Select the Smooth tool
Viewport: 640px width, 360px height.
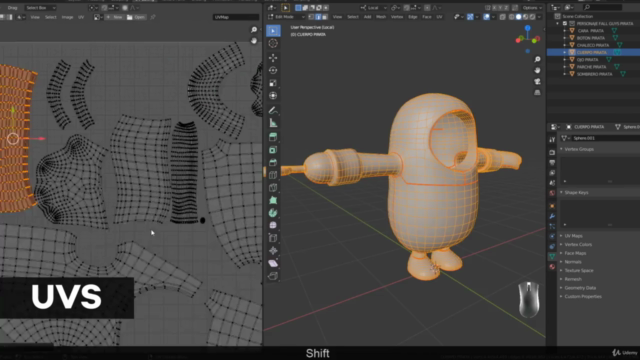point(273,225)
